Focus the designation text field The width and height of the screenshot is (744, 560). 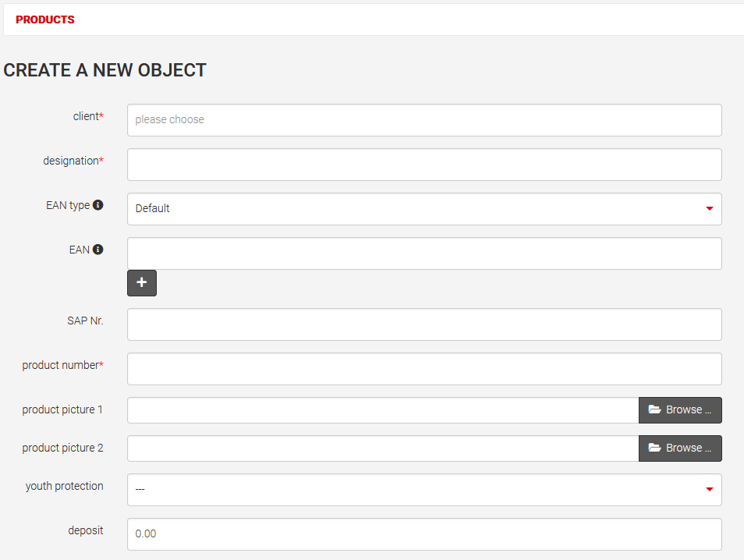click(x=424, y=165)
